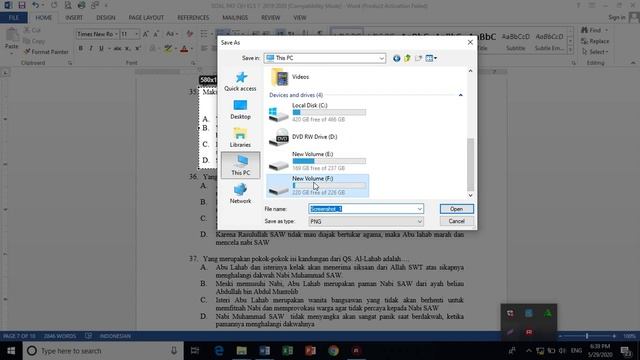Open Quick access in Save As sidebar
Screen dimensions: 640x360
click(x=240, y=81)
